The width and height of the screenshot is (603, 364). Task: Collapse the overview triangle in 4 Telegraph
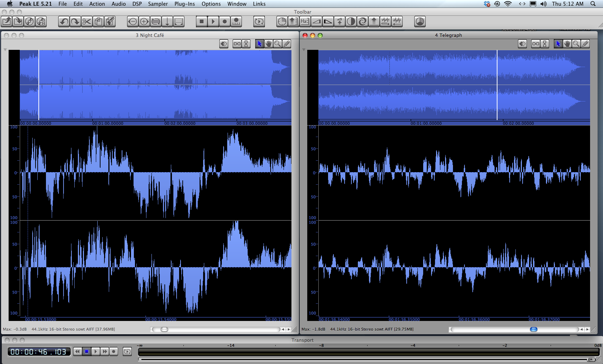[304, 50]
